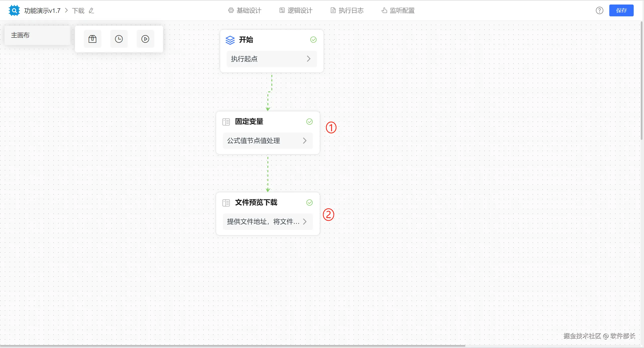This screenshot has width=644, height=348.
Task: Expand the 公式值节点值处理 row chevron
Action: point(305,141)
